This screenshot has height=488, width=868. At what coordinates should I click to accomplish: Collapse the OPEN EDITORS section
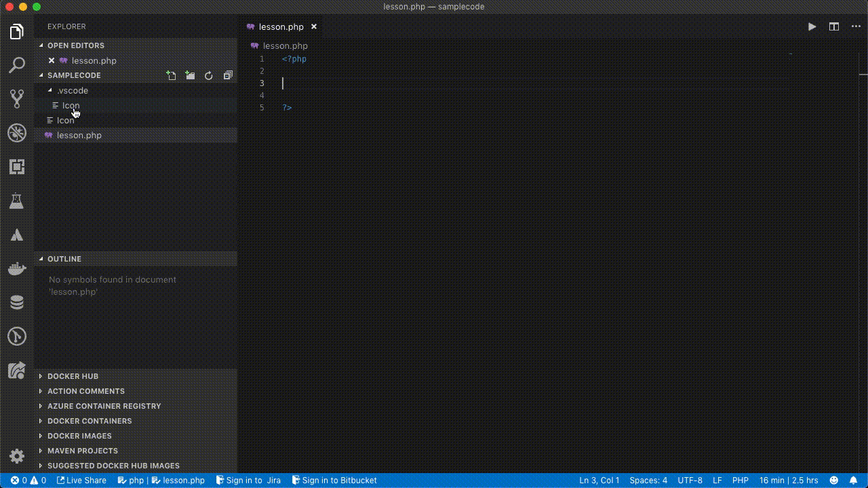(41, 45)
